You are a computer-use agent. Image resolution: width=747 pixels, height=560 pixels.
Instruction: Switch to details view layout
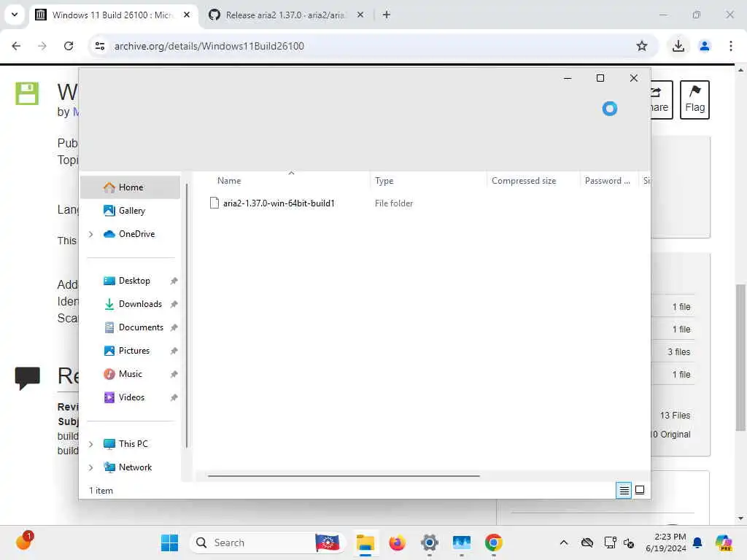pyautogui.click(x=624, y=490)
